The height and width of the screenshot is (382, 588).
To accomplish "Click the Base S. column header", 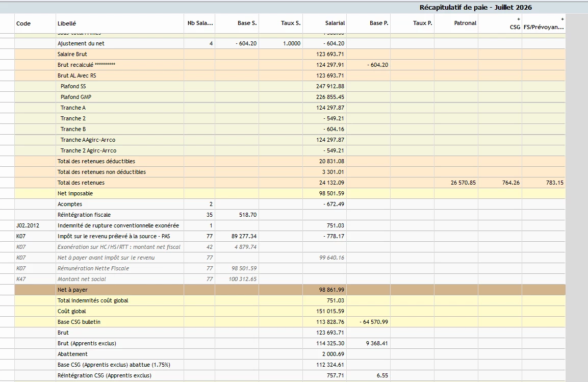I will [x=237, y=23].
